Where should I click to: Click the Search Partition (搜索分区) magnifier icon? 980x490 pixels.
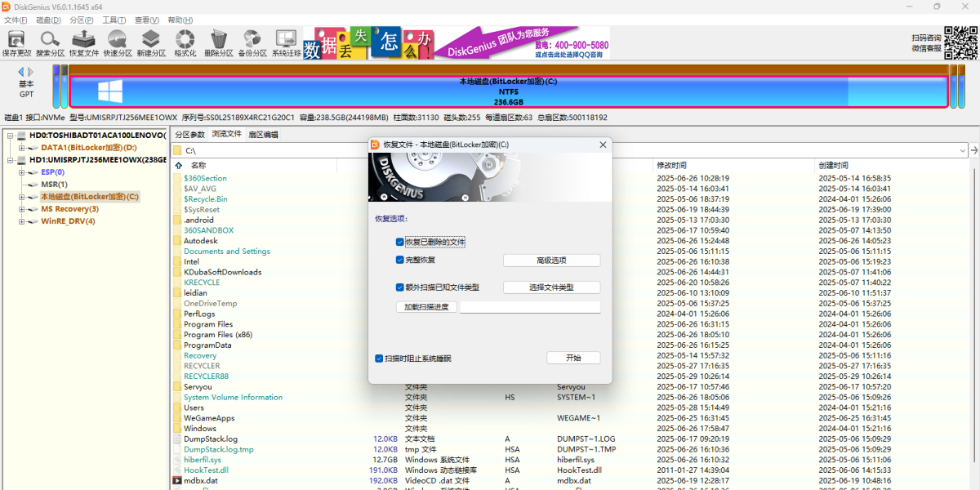[50, 42]
